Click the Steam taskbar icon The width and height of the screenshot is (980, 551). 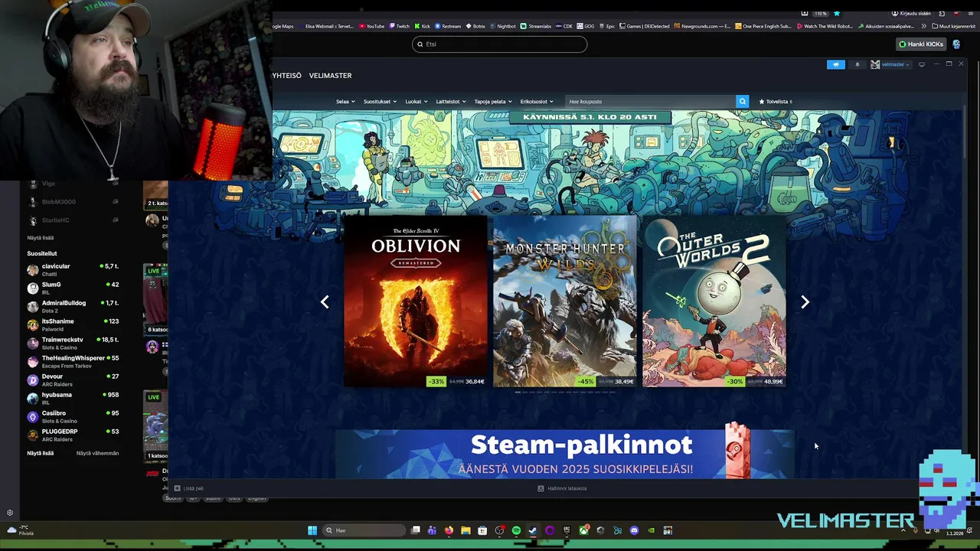(x=532, y=530)
